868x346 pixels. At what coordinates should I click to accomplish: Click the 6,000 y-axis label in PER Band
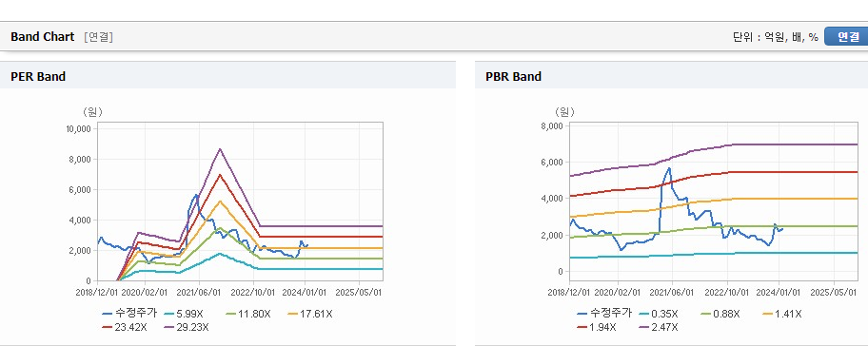[80, 189]
